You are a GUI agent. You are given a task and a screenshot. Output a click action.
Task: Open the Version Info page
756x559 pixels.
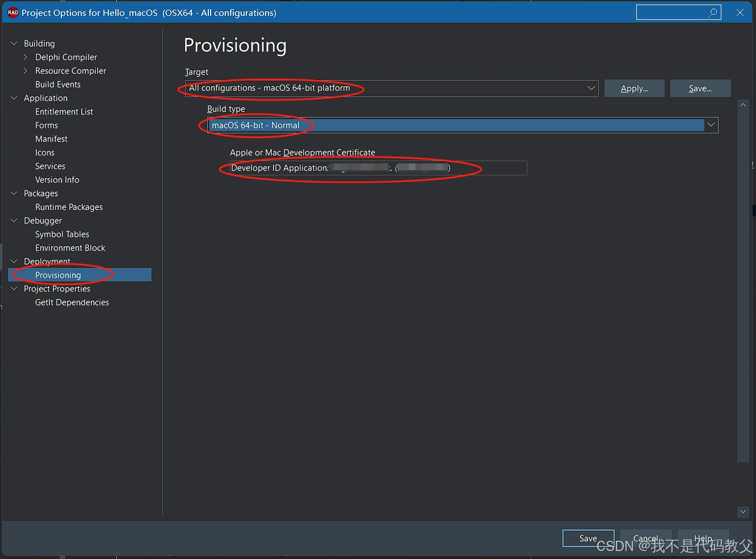coord(57,179)
